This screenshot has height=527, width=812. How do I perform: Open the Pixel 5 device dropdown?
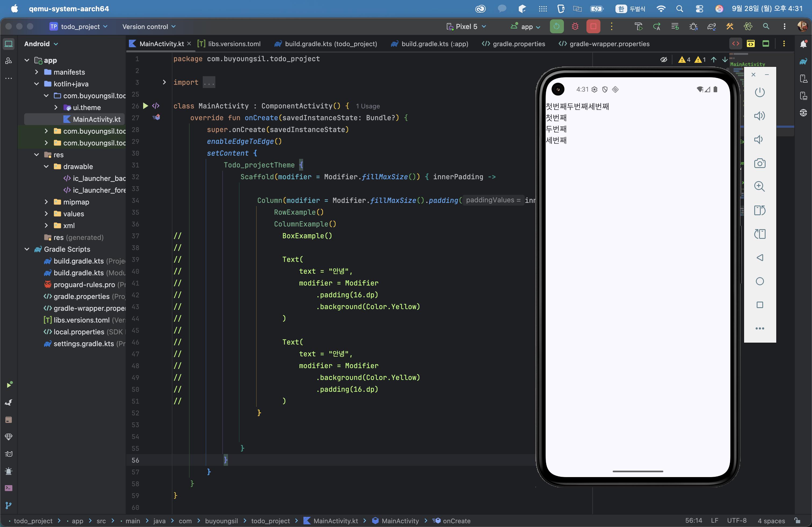click(x=466, y=27)
